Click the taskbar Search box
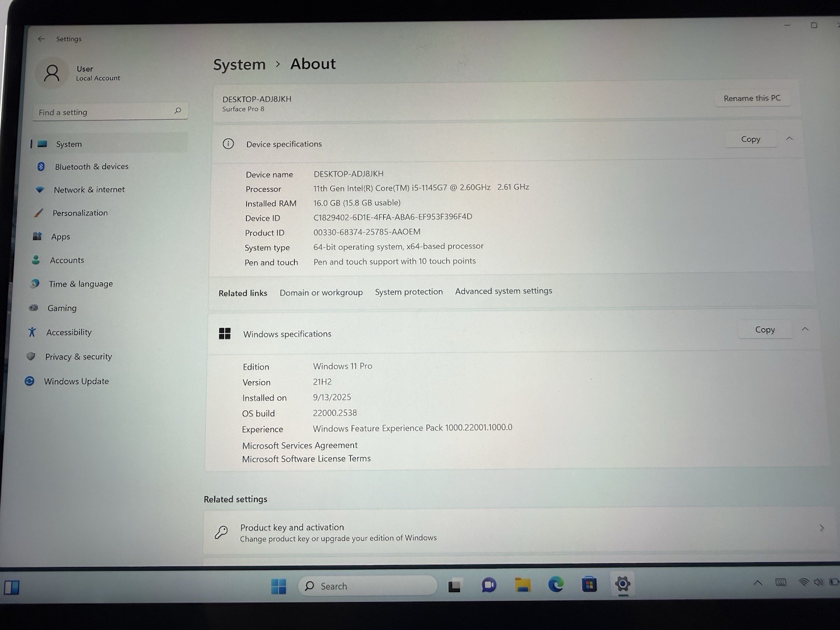 point(367,586)
